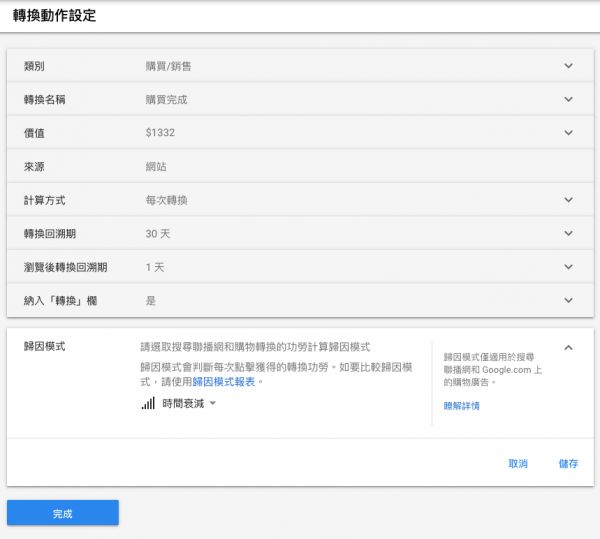Image resolution: width=600 pixels, height=539 pixels.
Task: Select the $1332 value text
Action: (x=160, y=133)
